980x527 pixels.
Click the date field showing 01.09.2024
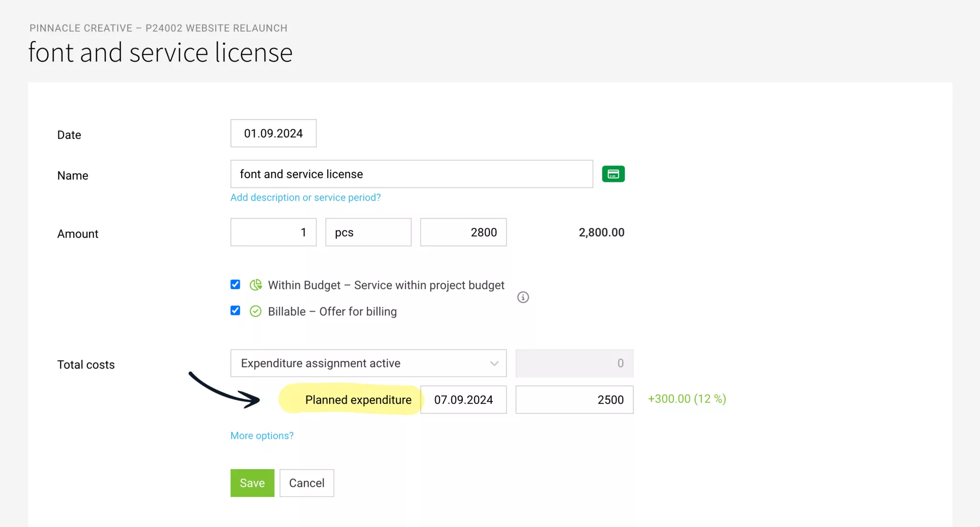pos(273,134)
